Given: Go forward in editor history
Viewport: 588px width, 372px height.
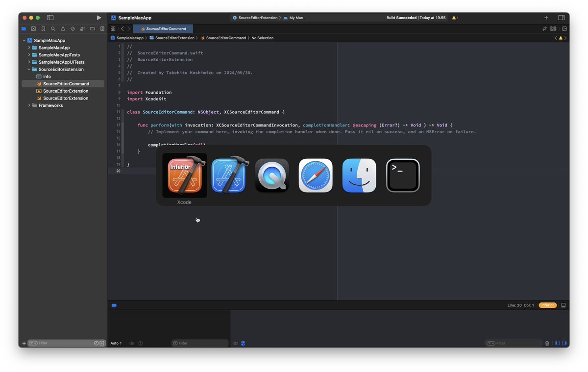Looking at the screenshot, I should coord(129,29).
